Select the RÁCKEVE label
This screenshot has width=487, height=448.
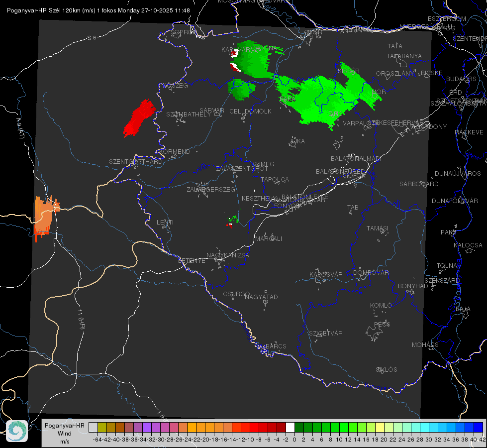[x=469, y=132]
